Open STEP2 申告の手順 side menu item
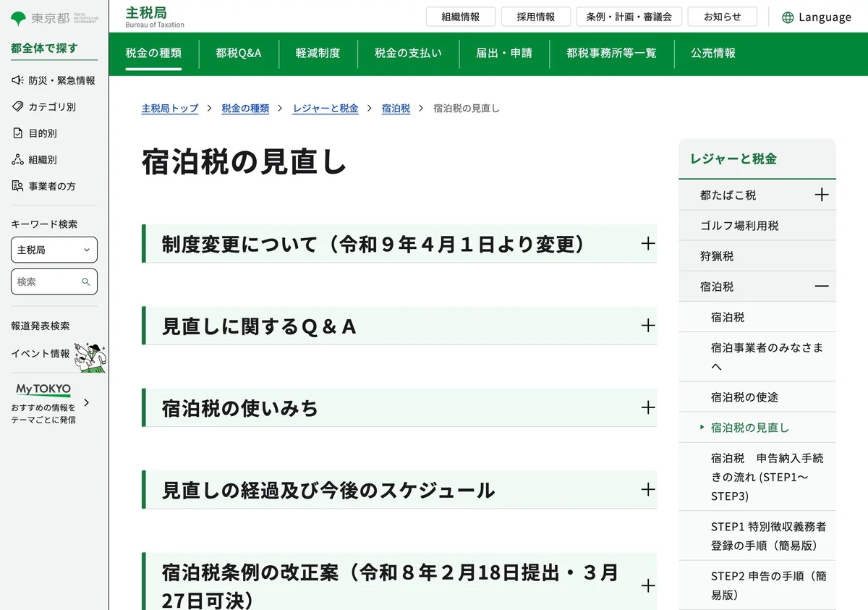The height and width of the screenshot is (610, 868). click(x=757, y=585)
